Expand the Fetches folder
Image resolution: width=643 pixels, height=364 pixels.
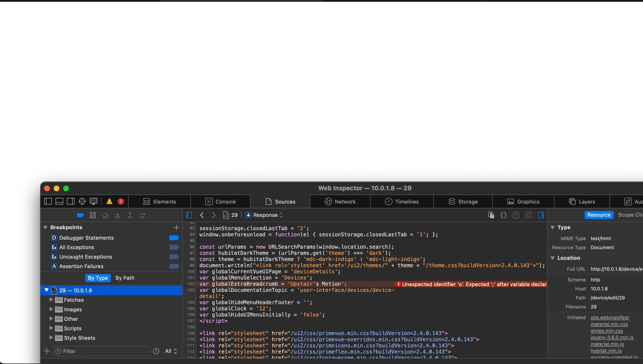(51, 300)
